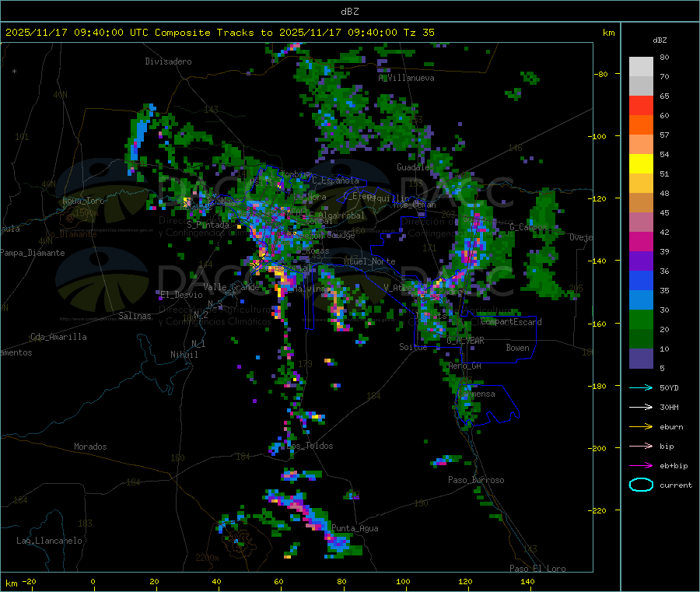Click the Soitue map label
The image size is (700, 592).
[x=413, y=347]
